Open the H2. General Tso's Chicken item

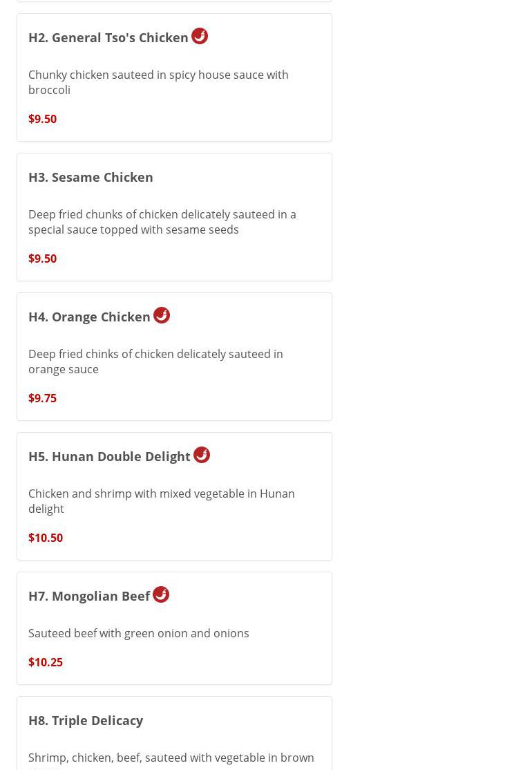pyautogui.click(x=108, y=37)
